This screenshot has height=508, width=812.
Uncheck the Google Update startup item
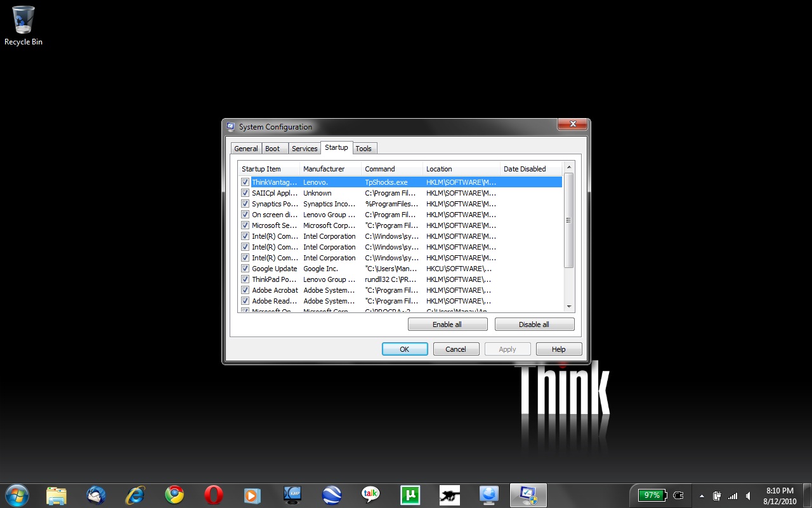point(245,269)
